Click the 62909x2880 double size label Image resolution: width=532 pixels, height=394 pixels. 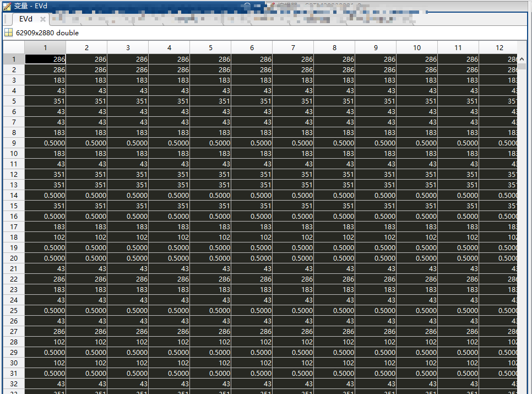(x=47, y=33)
